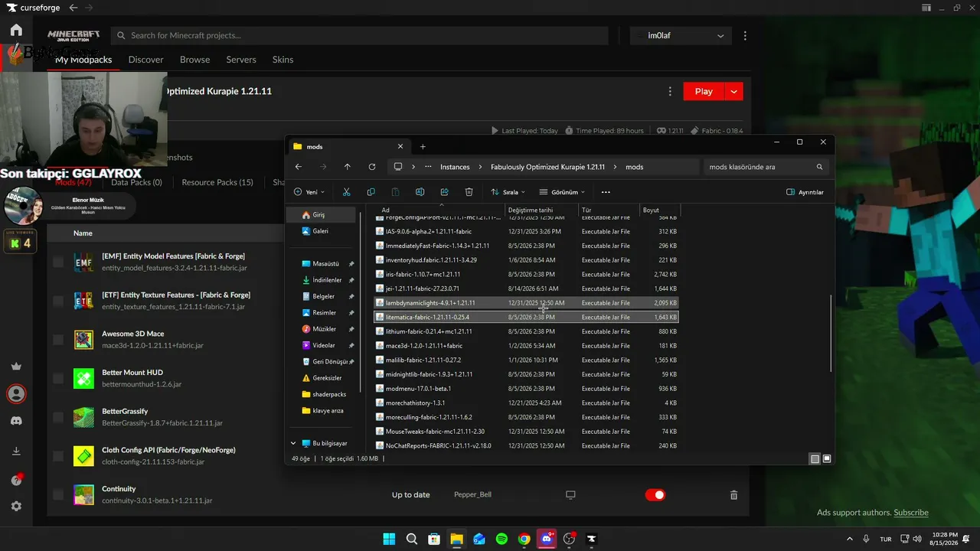Select the Awesome 3D Mace checkbox

[58, 340]
